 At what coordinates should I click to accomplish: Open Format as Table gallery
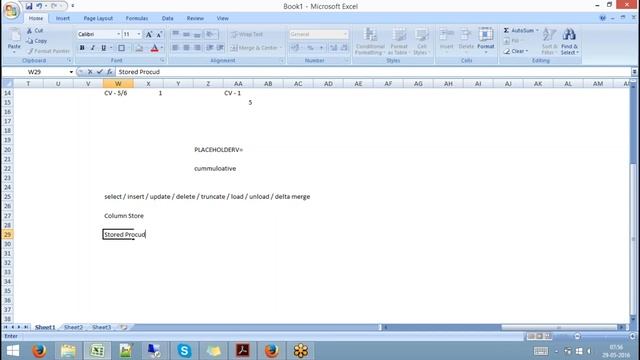[399, 41]
